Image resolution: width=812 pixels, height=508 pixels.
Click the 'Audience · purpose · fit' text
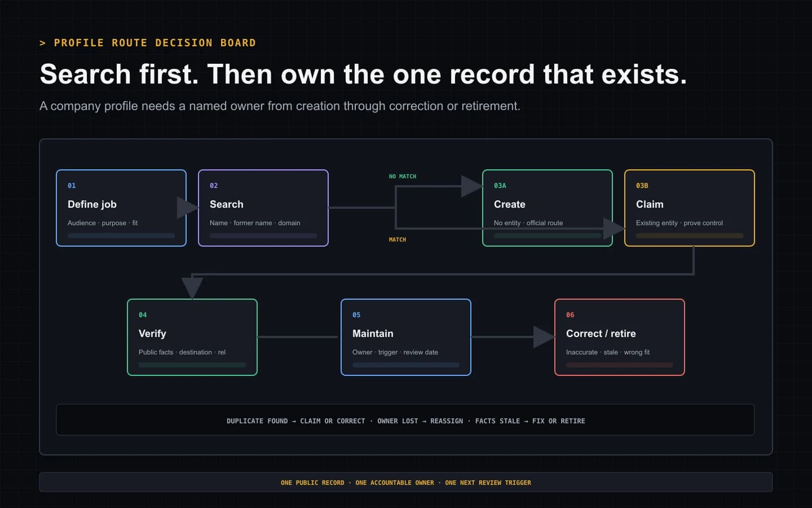(103, 223)
